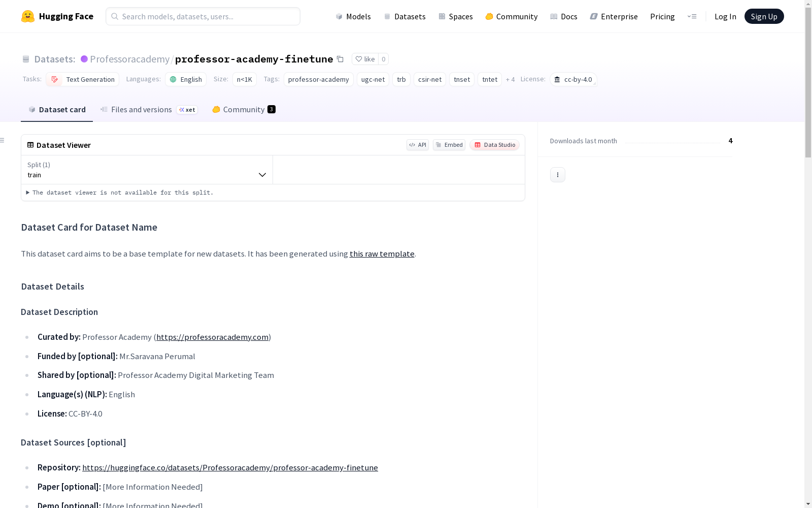The width and height of the screenshot is (812, 508).
Task: Click the trb tag
Action: click(401, 79)
